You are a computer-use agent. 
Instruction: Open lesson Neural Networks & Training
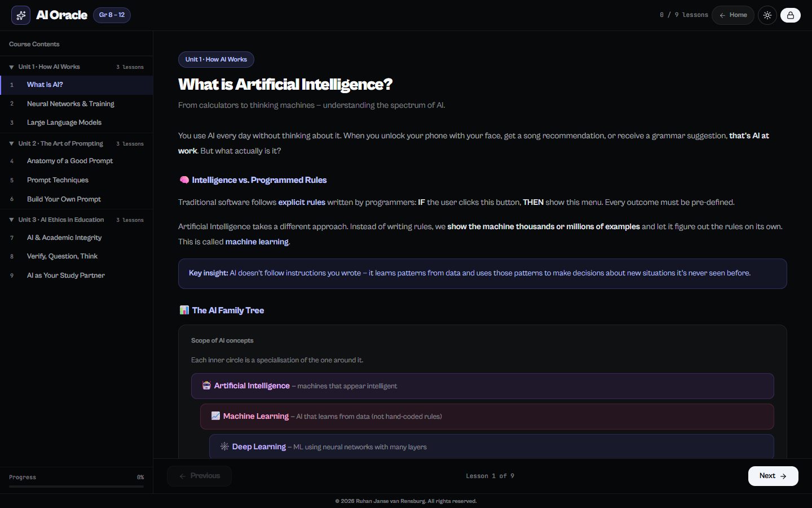[x=76, y=104]
